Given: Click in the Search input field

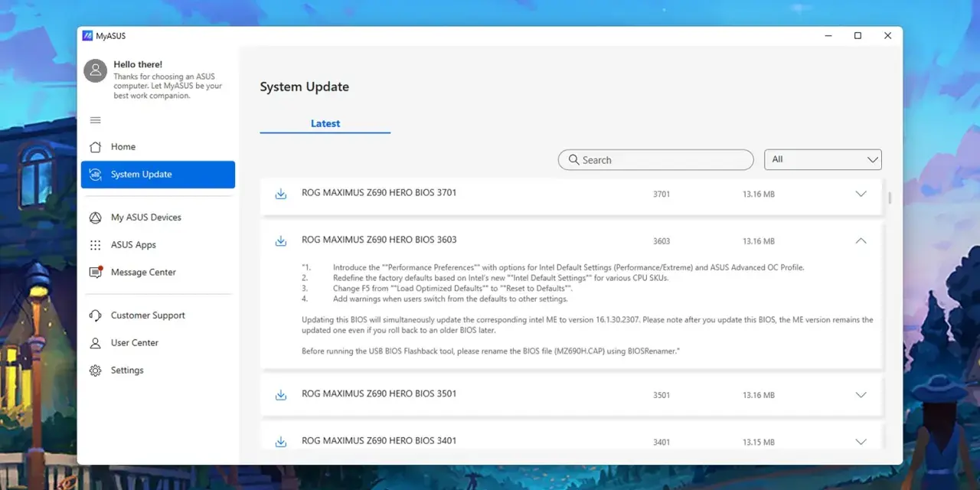Looking at the screenshot, I should click(656, 160).
